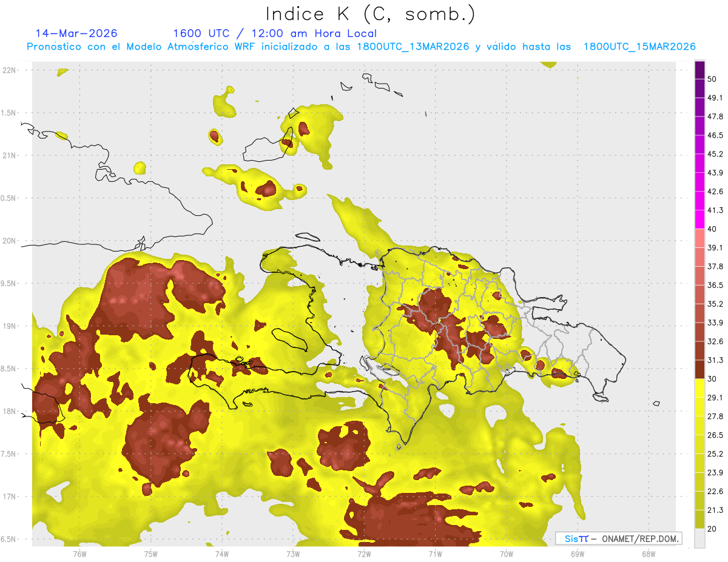Click the colorbar value '25.2'
The width and height of the screenshot is (728, 562).
point(715,453)
